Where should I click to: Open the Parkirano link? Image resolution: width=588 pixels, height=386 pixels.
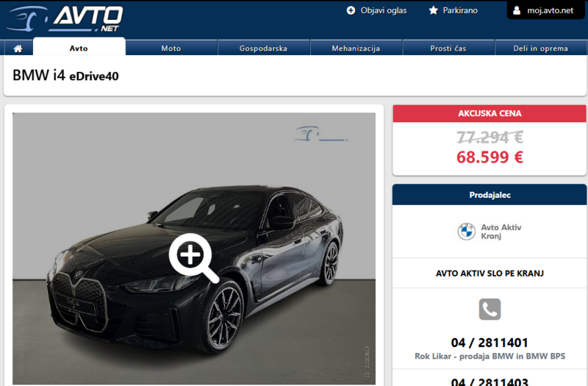point(460,10)
